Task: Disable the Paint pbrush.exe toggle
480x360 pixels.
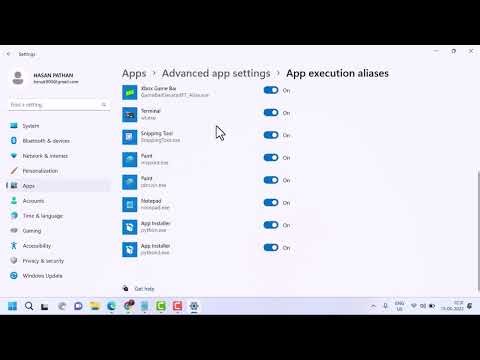Action: pyautogui.click(x=271, y=180)
